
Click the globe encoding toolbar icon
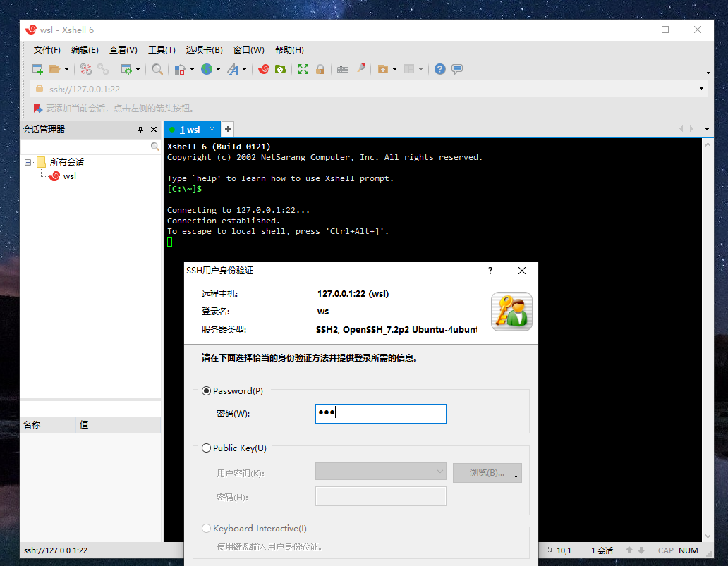pyautogui.click(x=206, y=69)
